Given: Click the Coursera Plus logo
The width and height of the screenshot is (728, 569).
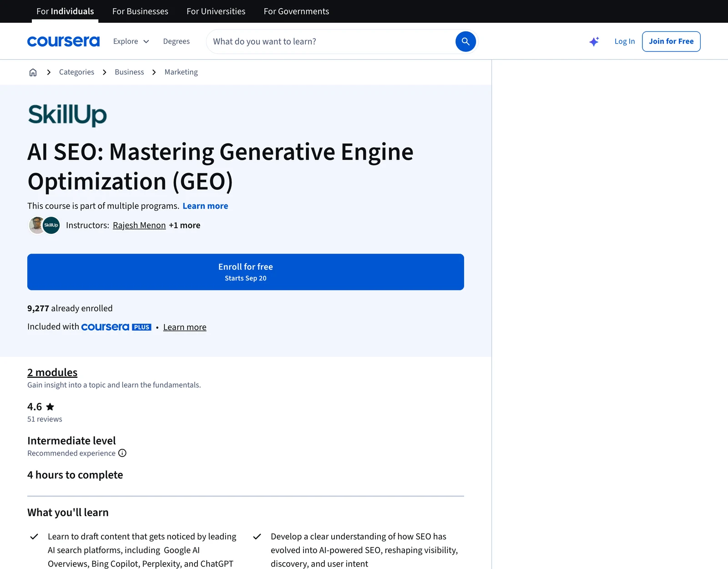Looking at the screenshot, I should [116, 327].
